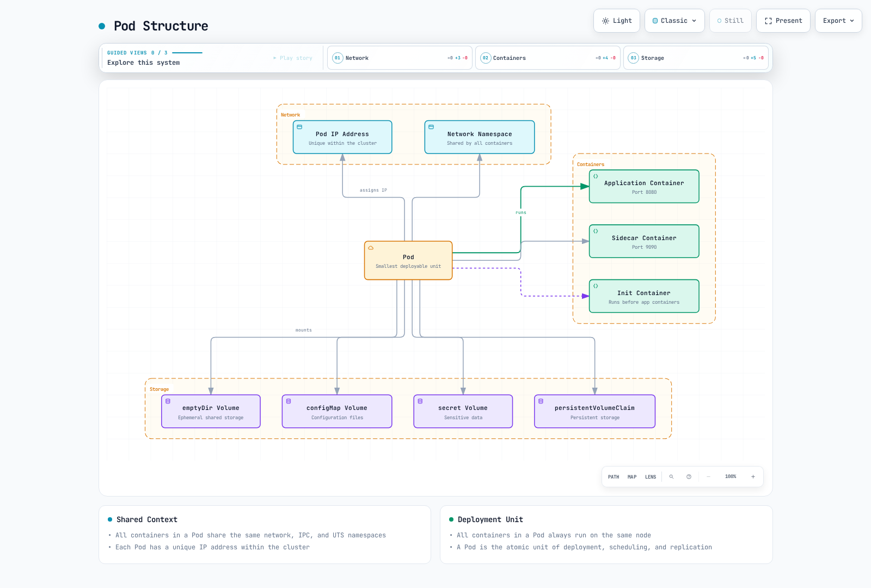Click database icon on secret Volume node
Viewport: 871px width, 588px height.
click(x=420, y=401)
